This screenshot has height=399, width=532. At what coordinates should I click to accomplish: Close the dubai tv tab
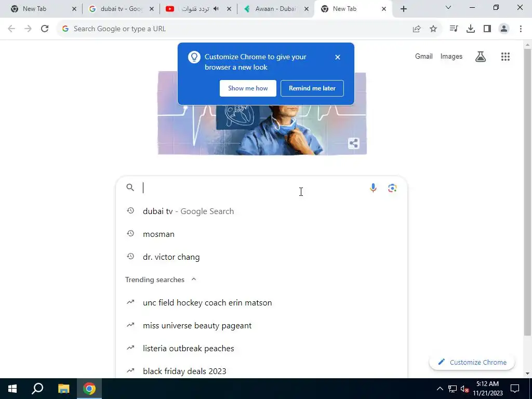click(x=152, y=9)
